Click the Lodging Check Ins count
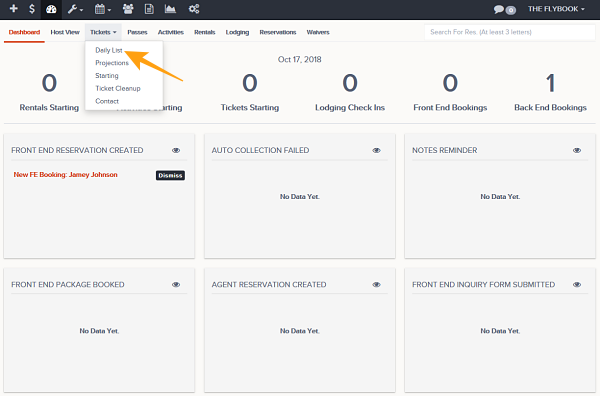Image resolution: width=600 pixels, height=396 pixels. pyautogui.click(x=350, y=83)
